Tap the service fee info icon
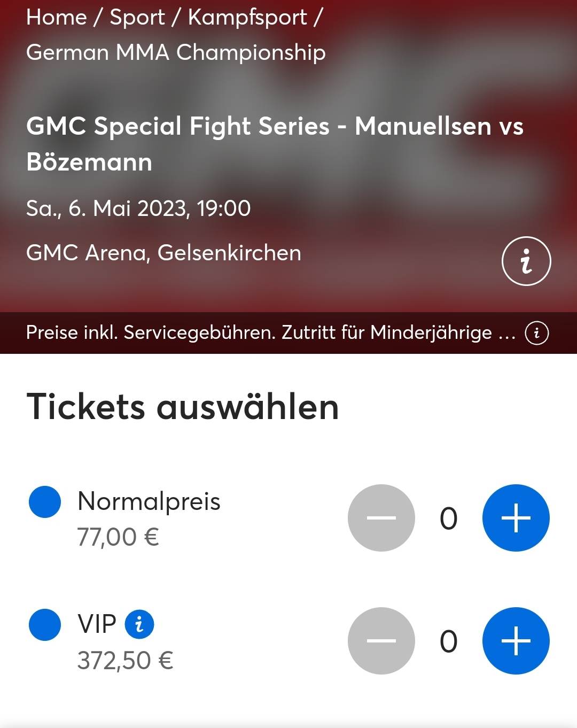The height and width of the screenshot is (728, 577). click(536, 333)
